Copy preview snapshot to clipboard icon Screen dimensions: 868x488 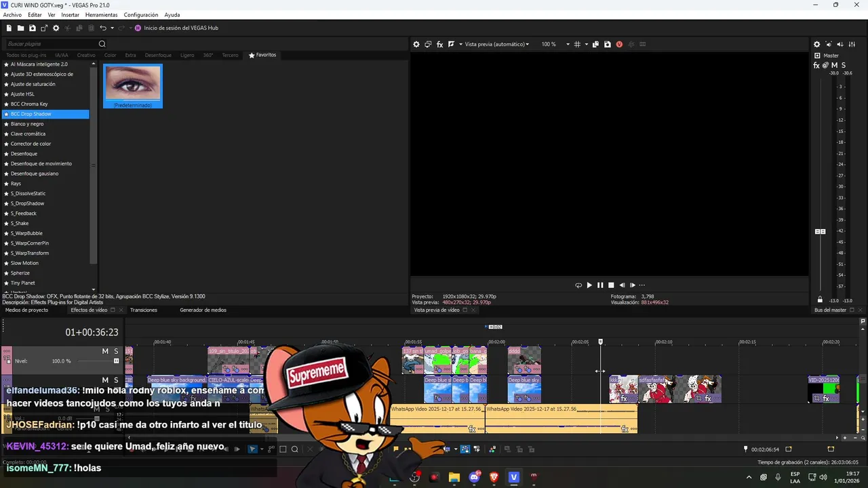coord(595,44)
